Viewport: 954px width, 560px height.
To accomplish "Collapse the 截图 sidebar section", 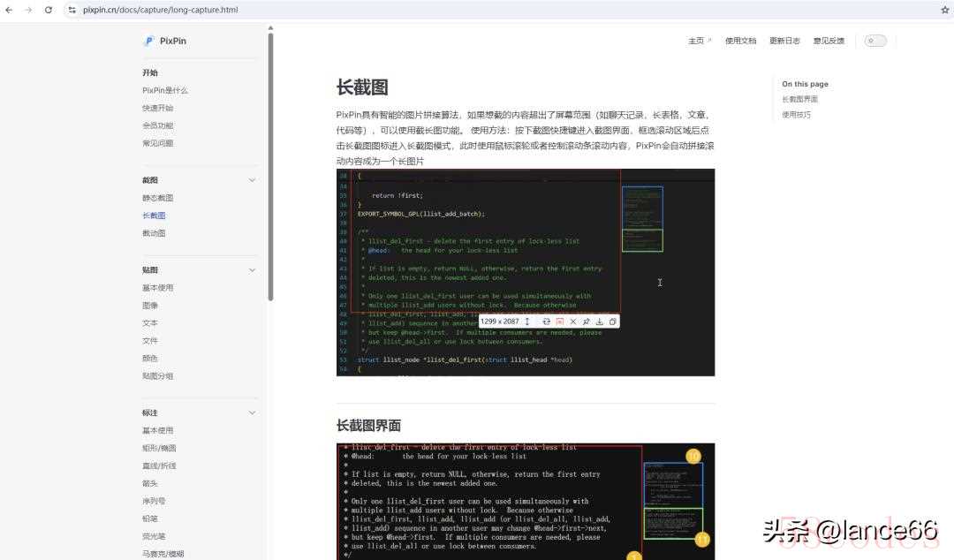I will click(252, 180).
